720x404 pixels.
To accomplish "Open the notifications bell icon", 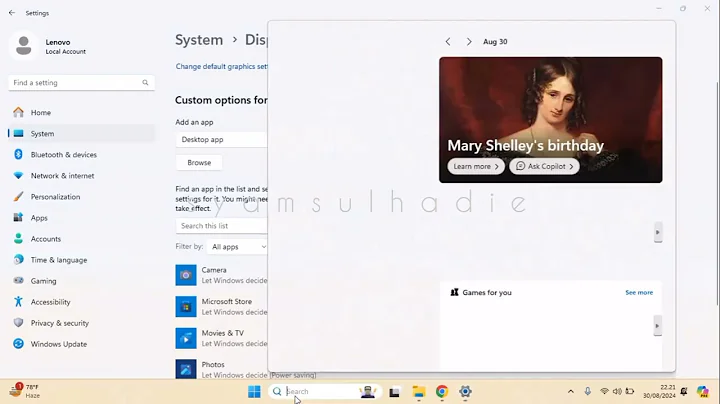I will coord(684,391).
